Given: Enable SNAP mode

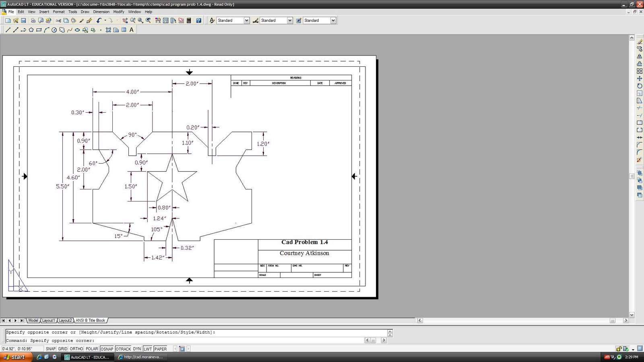Looking at the screenshot, I should click(51, 349).
